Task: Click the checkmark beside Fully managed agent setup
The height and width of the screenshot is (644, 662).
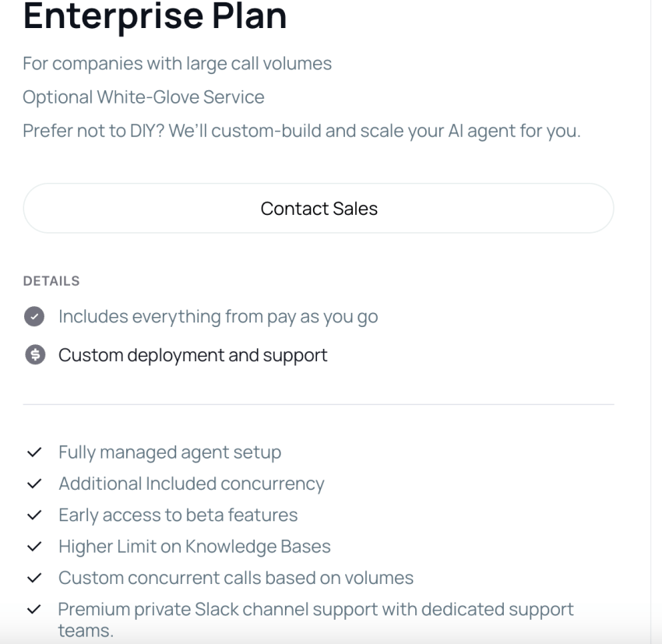Action: (33, 452)
